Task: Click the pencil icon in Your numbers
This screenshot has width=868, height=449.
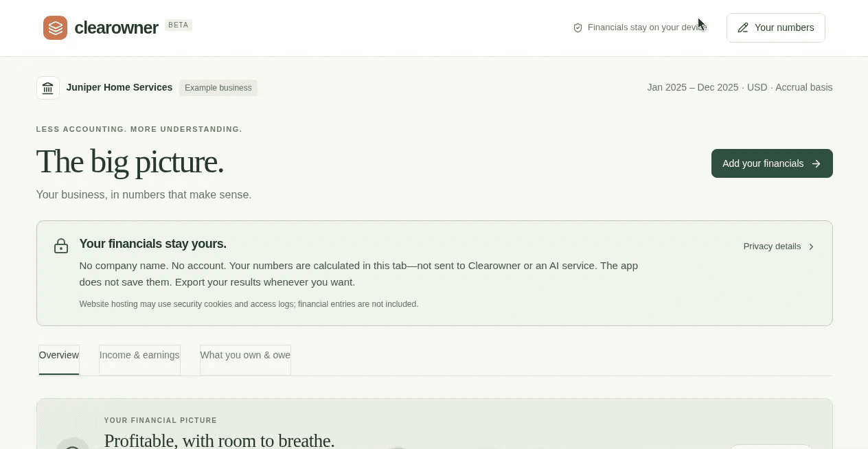Action: (x=743, y=27)
